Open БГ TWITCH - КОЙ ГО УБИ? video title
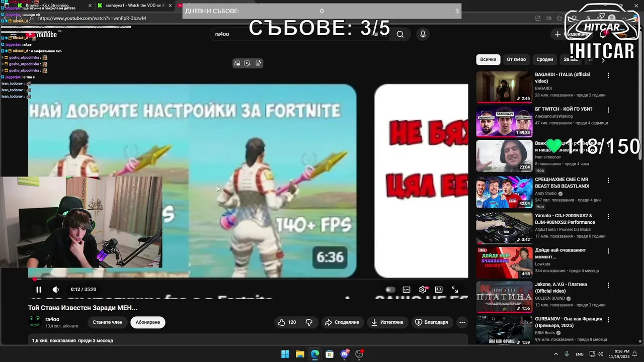 tap(563, 109)
